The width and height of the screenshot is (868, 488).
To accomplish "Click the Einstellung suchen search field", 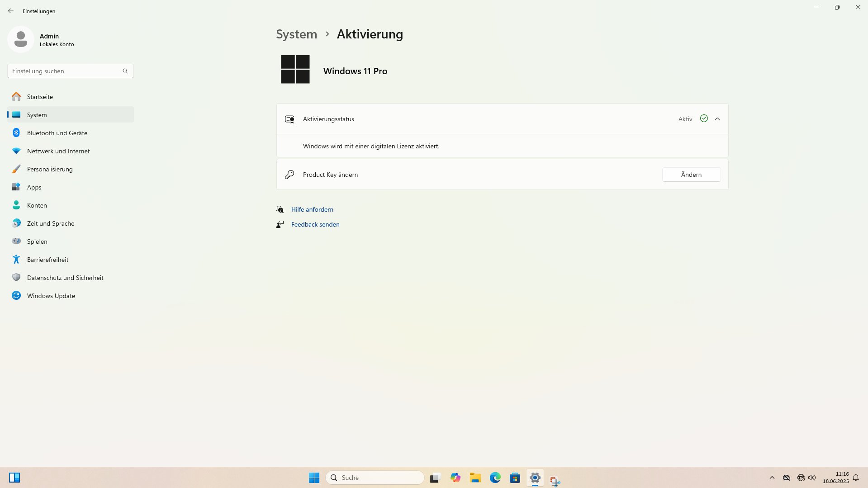I will pyautogui.click(x=63, y=71).
